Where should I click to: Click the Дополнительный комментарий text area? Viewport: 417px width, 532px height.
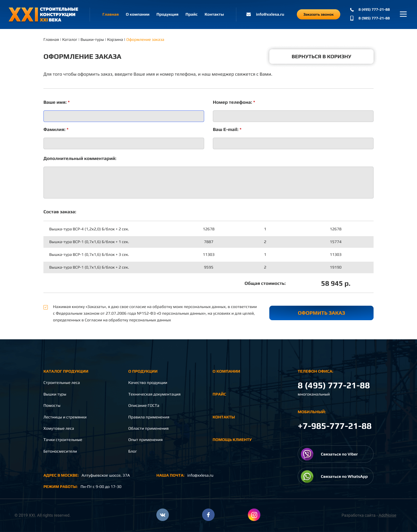[x=209, y=183]
